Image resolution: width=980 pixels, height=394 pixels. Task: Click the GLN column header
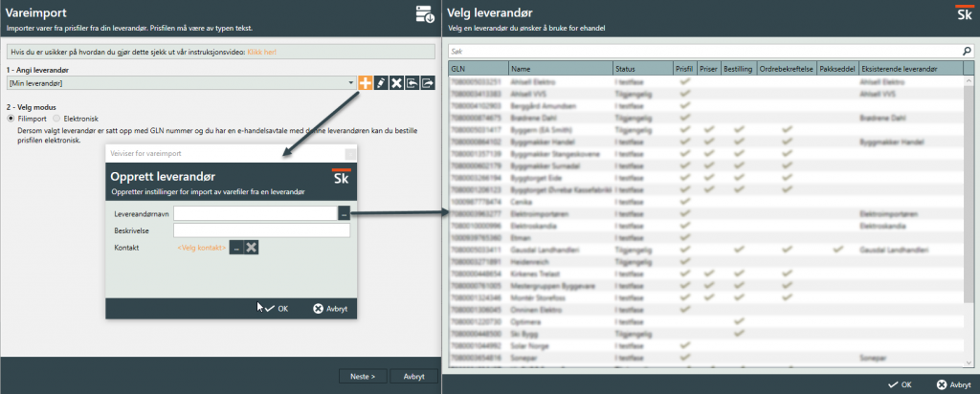tap(479, 69)
